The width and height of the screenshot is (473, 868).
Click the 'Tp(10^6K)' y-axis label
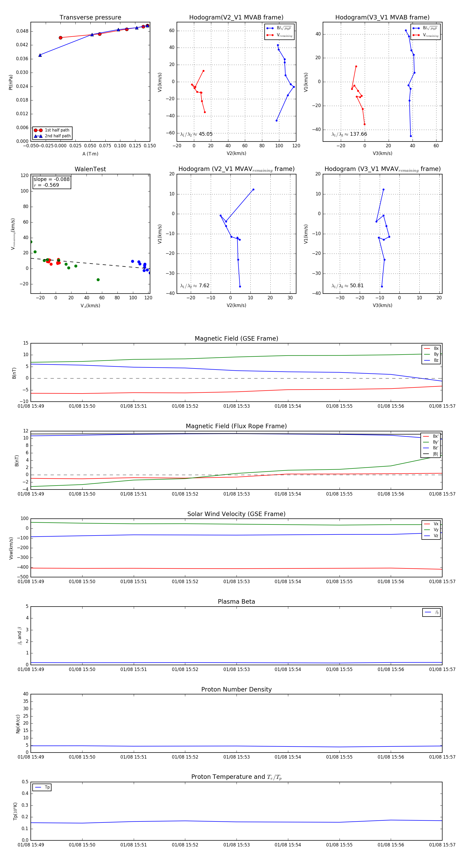(x=16, y=811)
